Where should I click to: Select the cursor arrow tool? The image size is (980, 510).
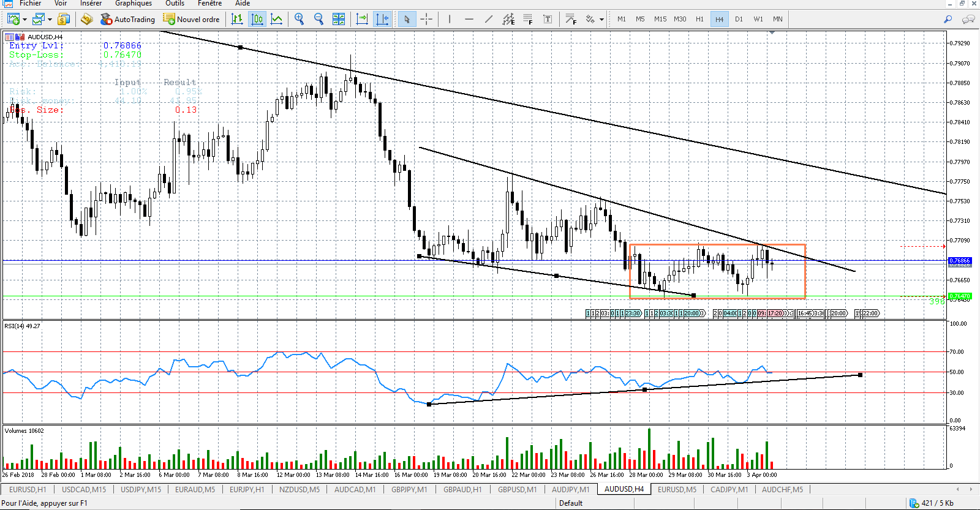click(x=407, y=19)
